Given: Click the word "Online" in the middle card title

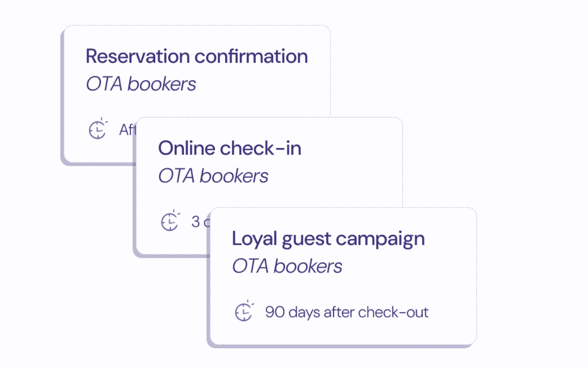Looking at the screenshot, I should click(186, 148).
